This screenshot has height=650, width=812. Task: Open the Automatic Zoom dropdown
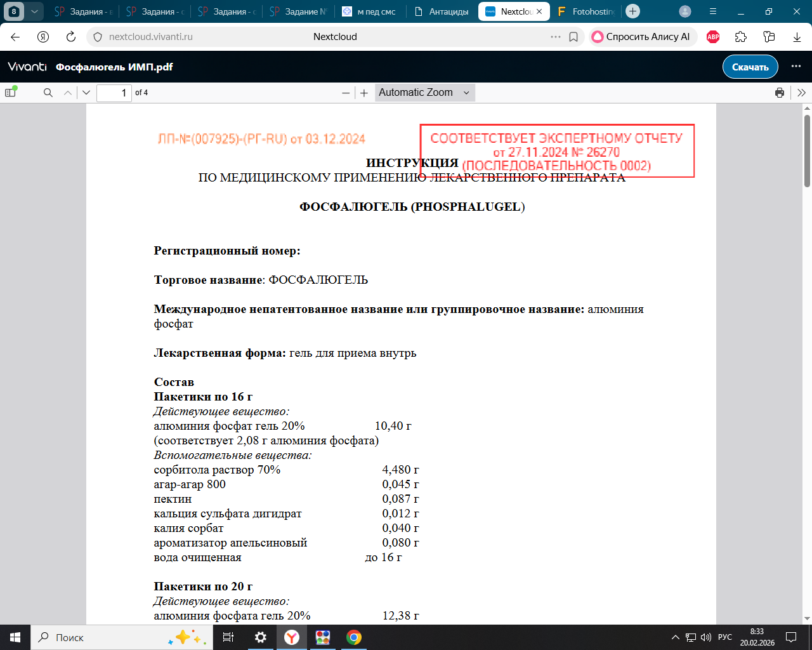pos(424,93)
